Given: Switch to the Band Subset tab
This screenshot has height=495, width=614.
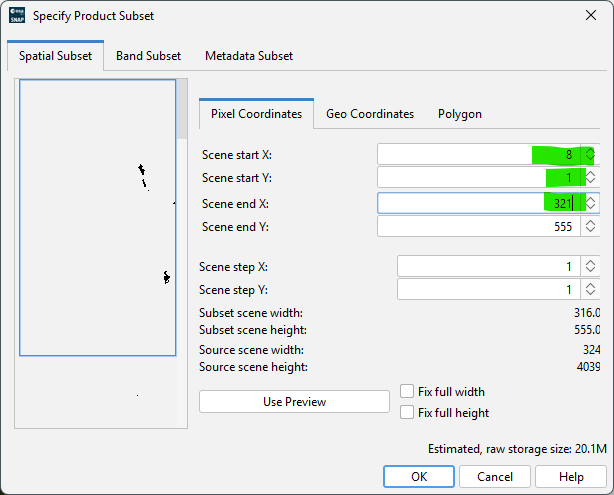Looking at the screenshot, I should [148, 56].
